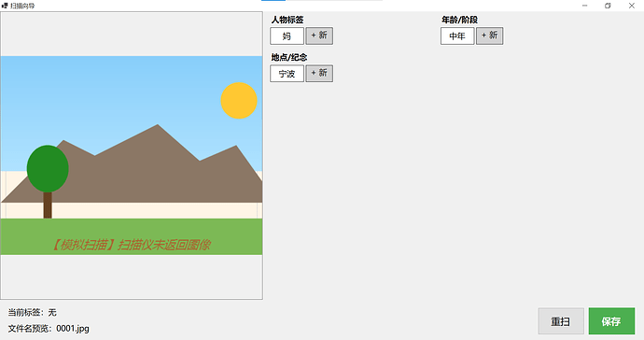Viewport: 644px width, 340px height.
Task: Minimize the 扫描向导 window
Action: coord(585,6)
